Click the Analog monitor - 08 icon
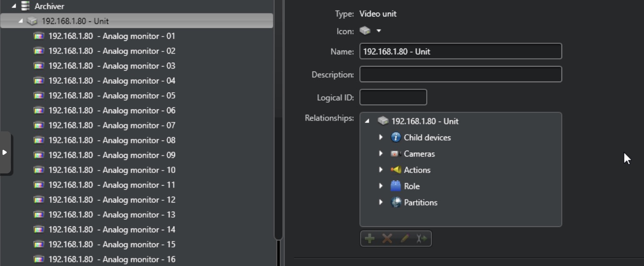The height and width of the screenshot is (266, 644). pos(39,140)
